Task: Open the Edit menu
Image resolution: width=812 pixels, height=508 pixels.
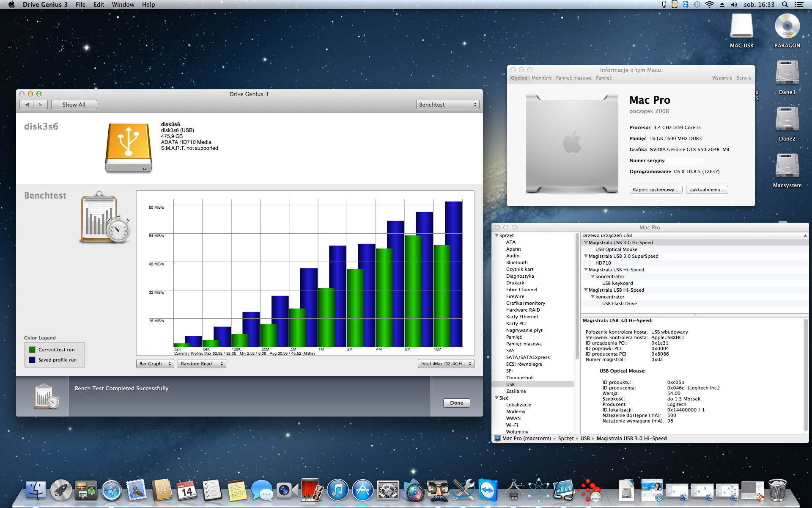Action: pos(99,5)
